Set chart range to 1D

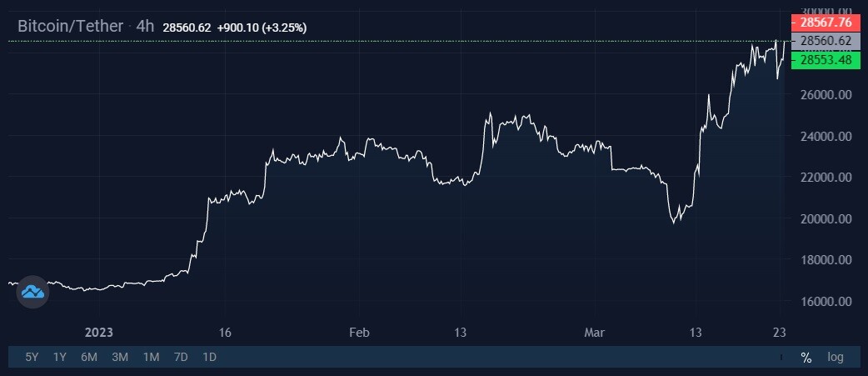(209, 357)
